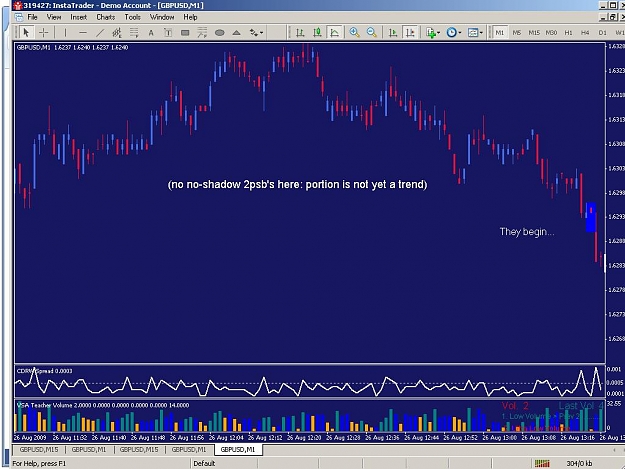Select the Fibonacci retracement tool

coord(134,33)
